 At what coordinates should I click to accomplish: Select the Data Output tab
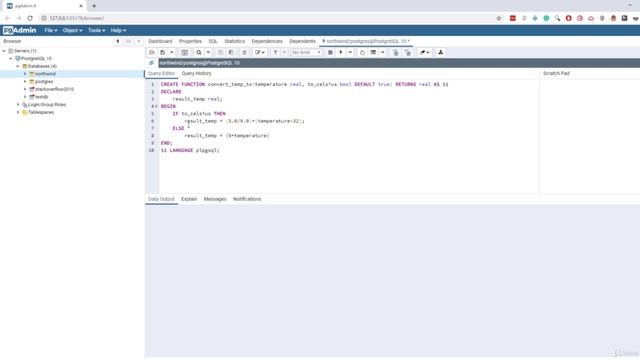tap(161, 199)
